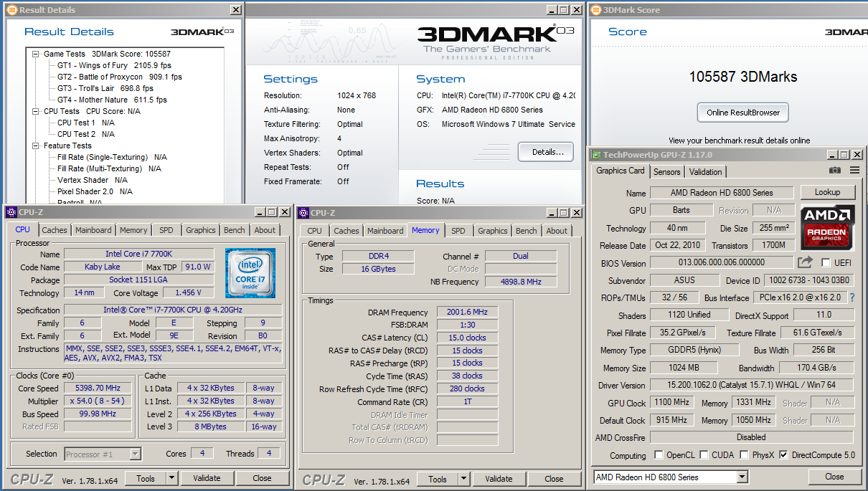868x491 pixels.
Task: Switch to Mainboard tab in left CPU-Z
Action: pos(94,230)
